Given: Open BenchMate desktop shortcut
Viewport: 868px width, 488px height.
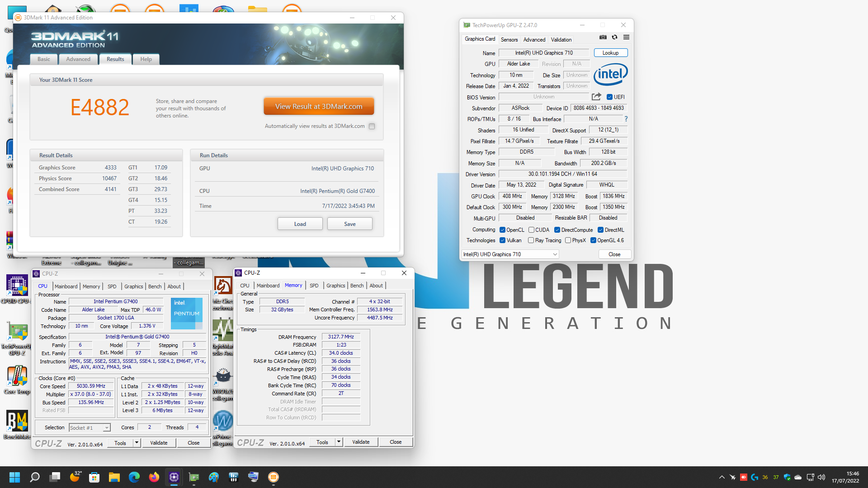Looking at the screenshot, I should (17, 425).
